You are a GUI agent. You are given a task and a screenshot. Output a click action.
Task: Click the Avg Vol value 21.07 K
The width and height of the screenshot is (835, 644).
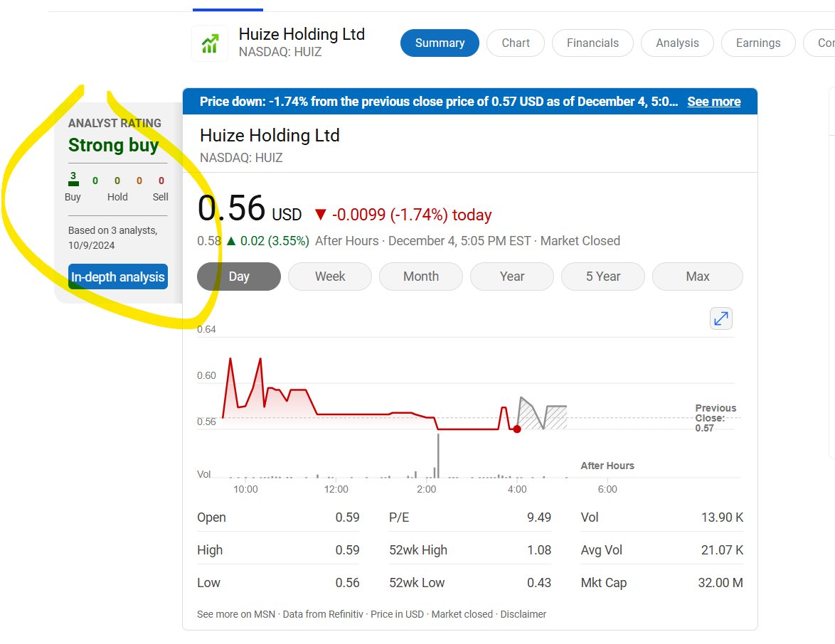point(722,549)
